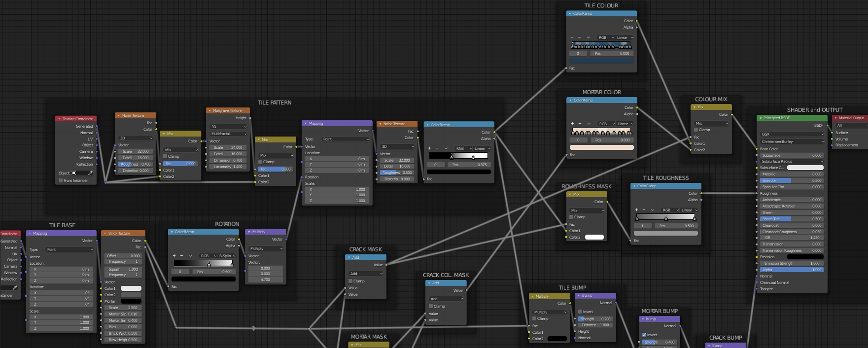
Task: Add a stop in Tile Roughness ColorRamp
Action: [636, 210]
